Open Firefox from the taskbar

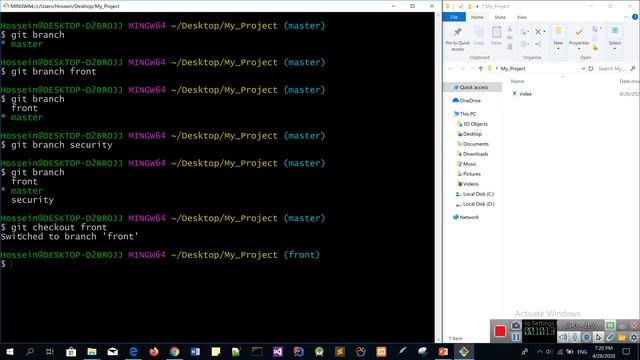click(x=154, y=351)
